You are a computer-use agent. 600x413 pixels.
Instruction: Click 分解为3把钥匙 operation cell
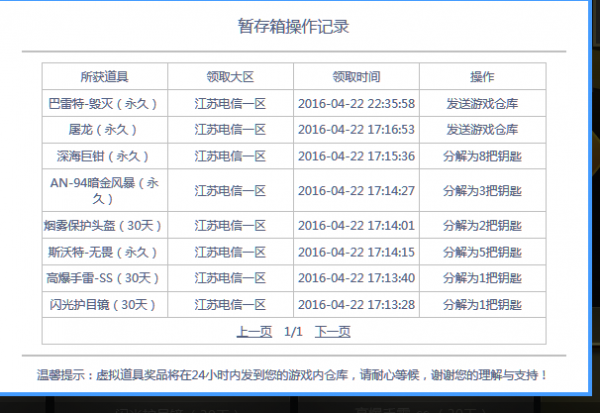482,191
